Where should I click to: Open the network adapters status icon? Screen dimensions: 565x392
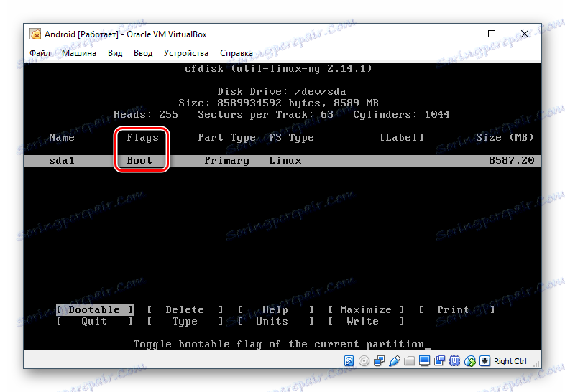pos(379,360)
